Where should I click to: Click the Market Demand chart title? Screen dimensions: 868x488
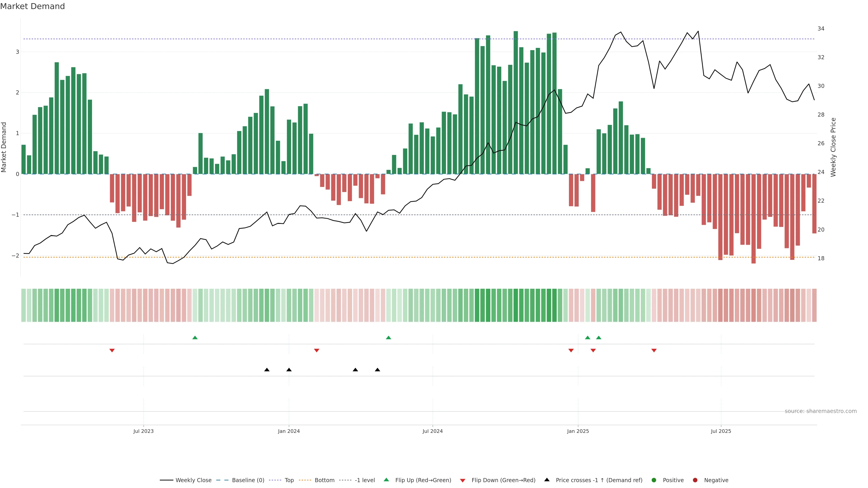pos(32,6)
